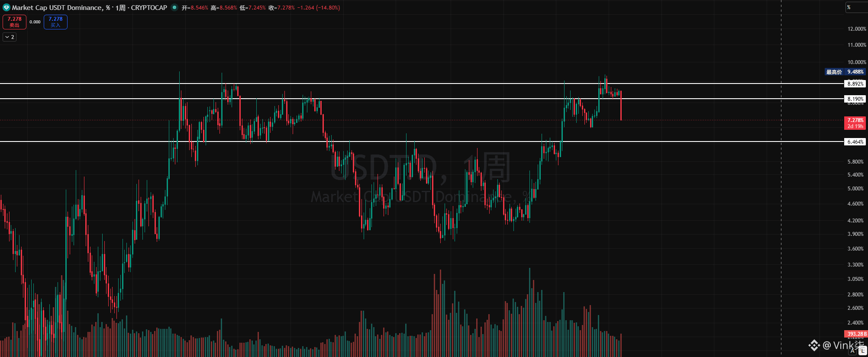Click the 5.000% price axis label
The image size is (868, 357).
(855, 189)
